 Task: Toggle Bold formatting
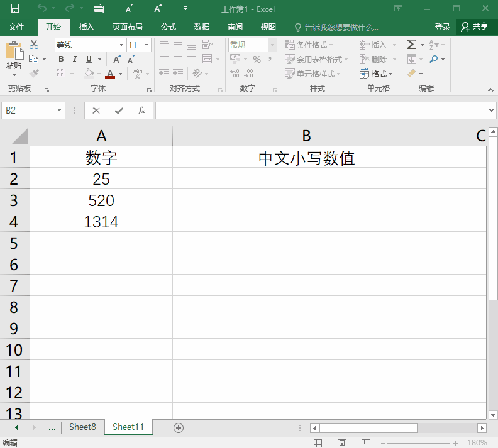[x=61, y=59]
